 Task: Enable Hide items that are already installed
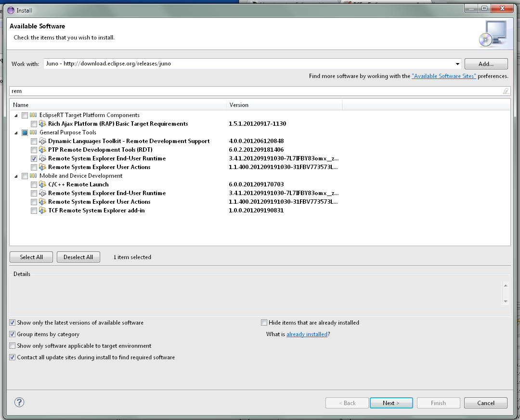coord(264,323)
